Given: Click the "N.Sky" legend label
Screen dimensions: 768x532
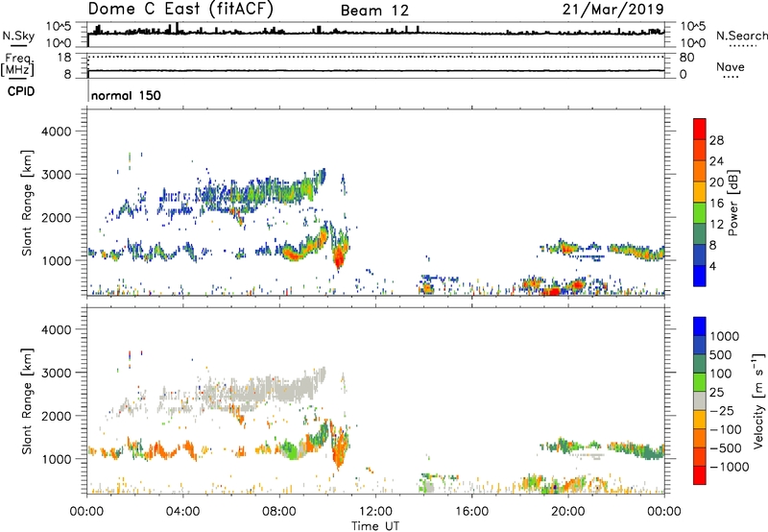Looking at the screenshot, I should [x=18, y=36].
